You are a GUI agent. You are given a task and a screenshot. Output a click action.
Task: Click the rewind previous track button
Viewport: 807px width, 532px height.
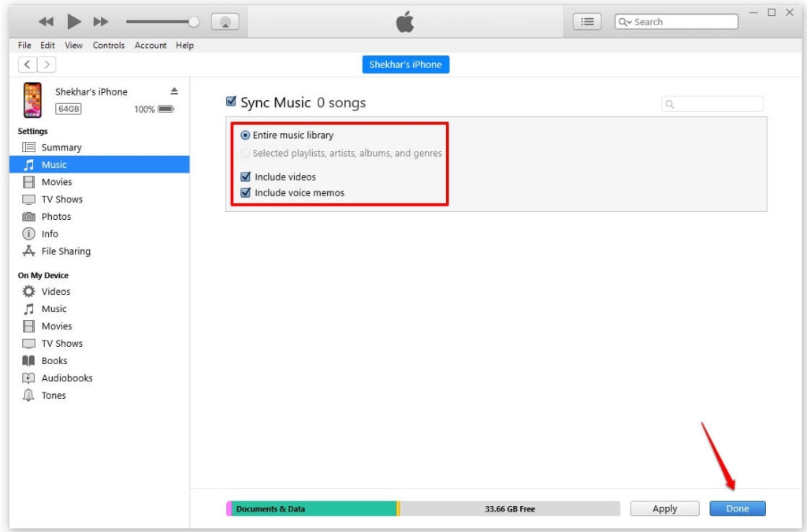click(x=46, y=21)
